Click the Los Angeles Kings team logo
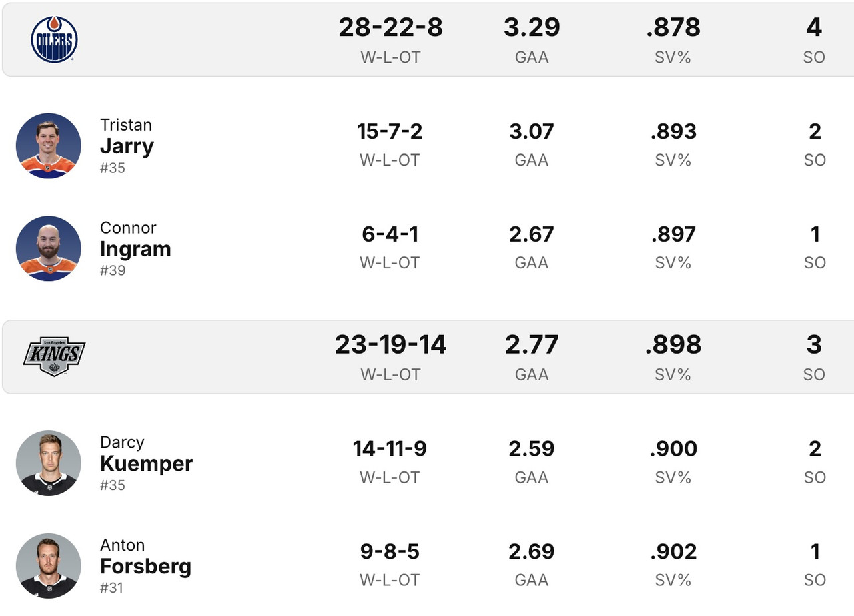 (x=54, y=356)
